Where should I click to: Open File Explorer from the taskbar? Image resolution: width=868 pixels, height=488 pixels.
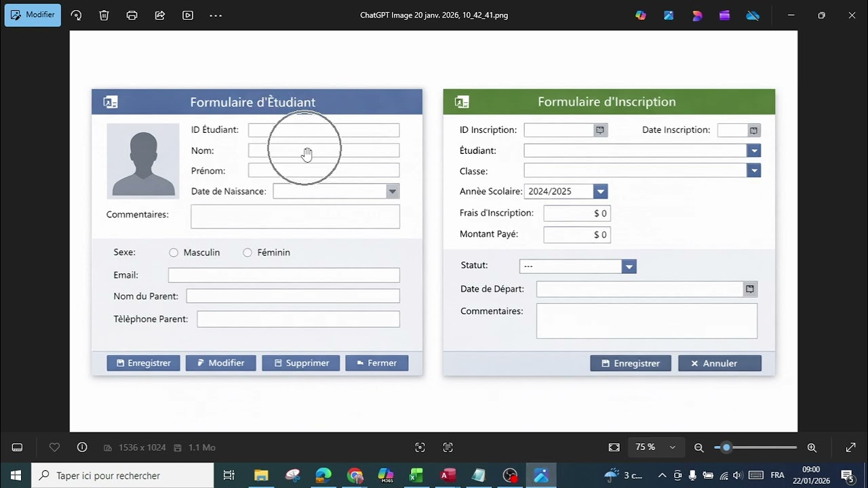[261, 476]
